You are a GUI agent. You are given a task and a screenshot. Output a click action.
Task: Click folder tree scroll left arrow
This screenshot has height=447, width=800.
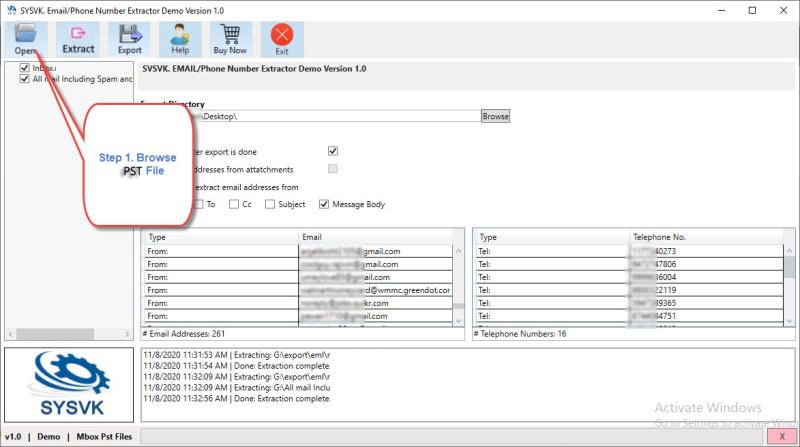[x=11, y=334]
